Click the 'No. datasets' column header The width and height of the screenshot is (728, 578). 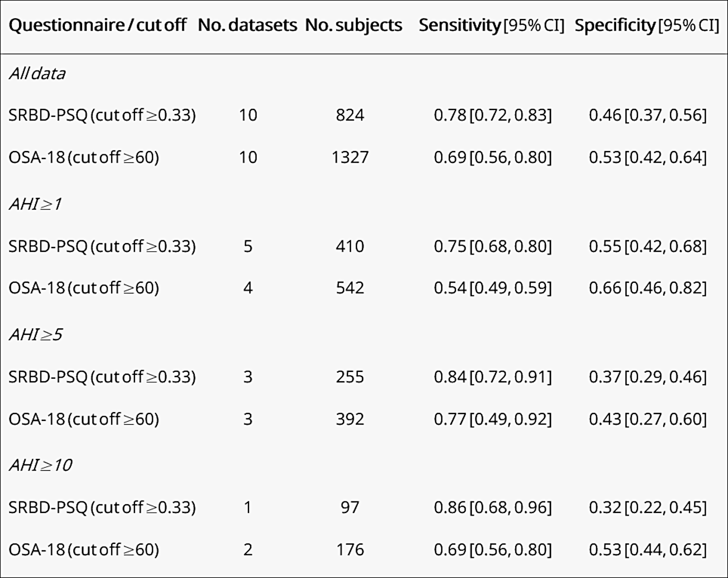pyautogui.click(x=247, y=25)
